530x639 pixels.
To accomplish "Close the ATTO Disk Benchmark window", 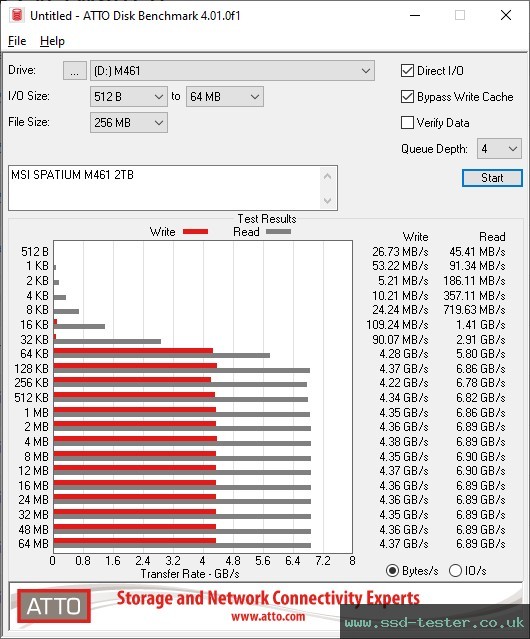I will click(506, 15).
